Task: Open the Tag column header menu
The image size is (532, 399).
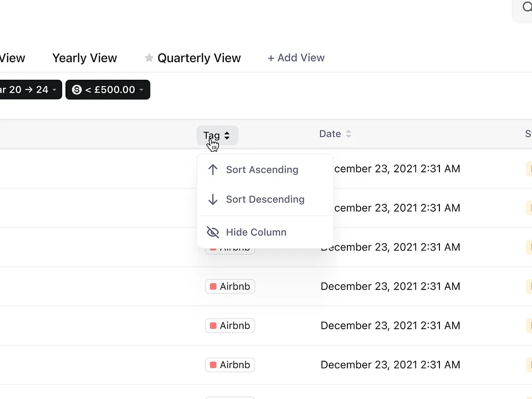Action: click(212, 136)
